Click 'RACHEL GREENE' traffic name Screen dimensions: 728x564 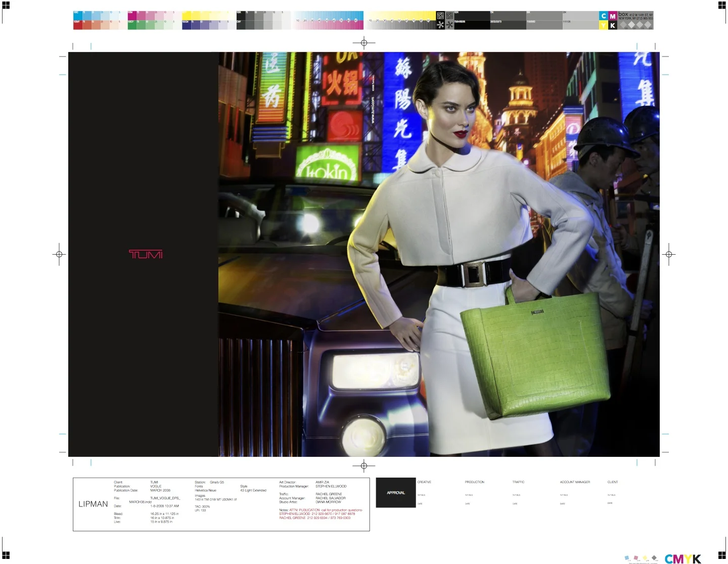(x=329, y=494)
